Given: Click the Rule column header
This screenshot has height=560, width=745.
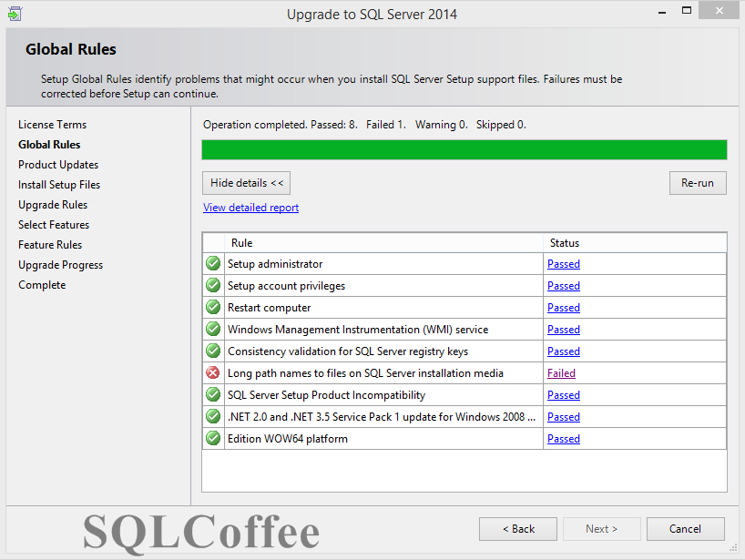Looking at the screenshot, I should point(242,243).
